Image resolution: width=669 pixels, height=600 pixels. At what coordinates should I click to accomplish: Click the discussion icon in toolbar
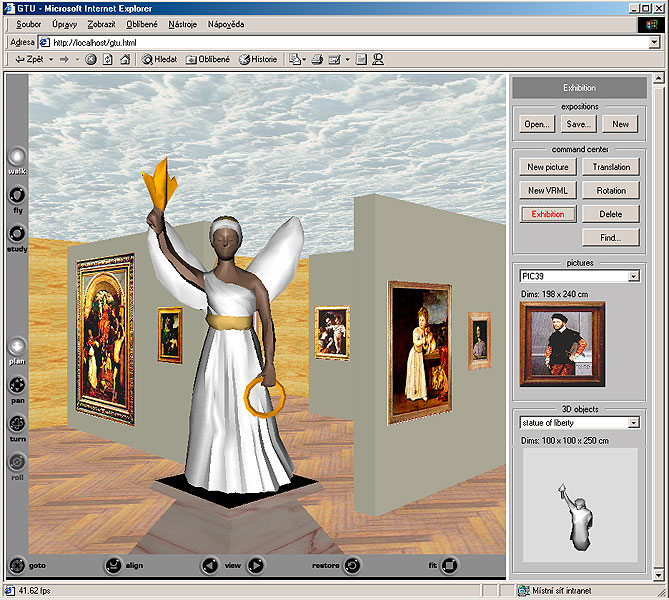[x=361, y=59]
